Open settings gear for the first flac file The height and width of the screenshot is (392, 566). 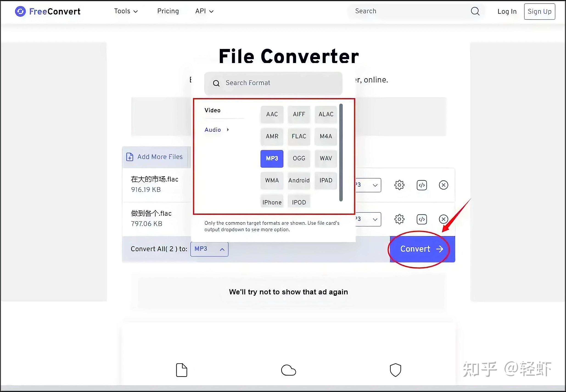click(399, 185)
